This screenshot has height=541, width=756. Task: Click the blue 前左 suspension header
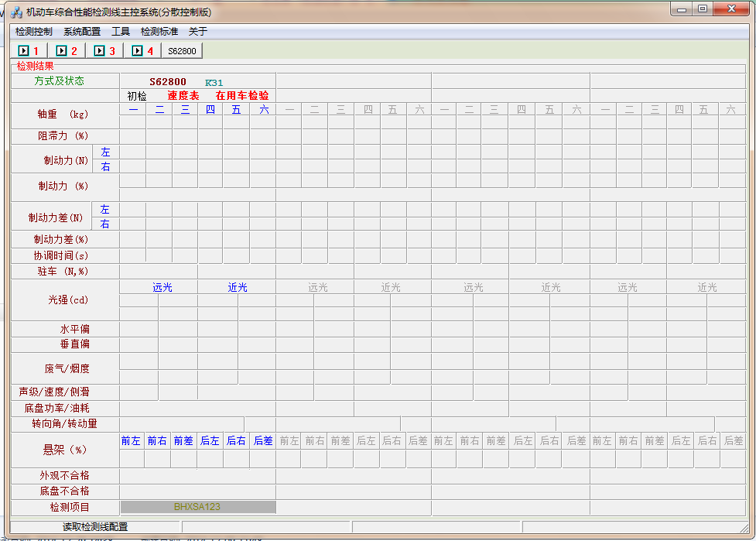[x=131, y=441]
